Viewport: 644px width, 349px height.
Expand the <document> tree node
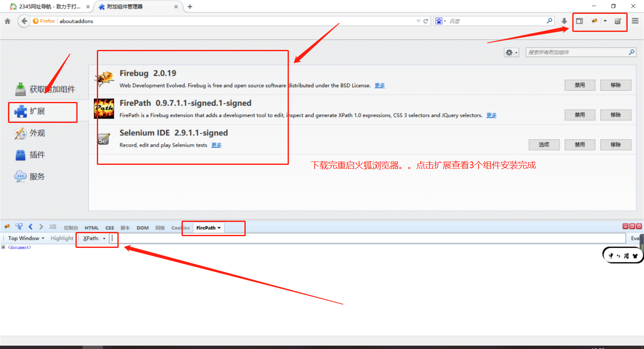[3, 247]
